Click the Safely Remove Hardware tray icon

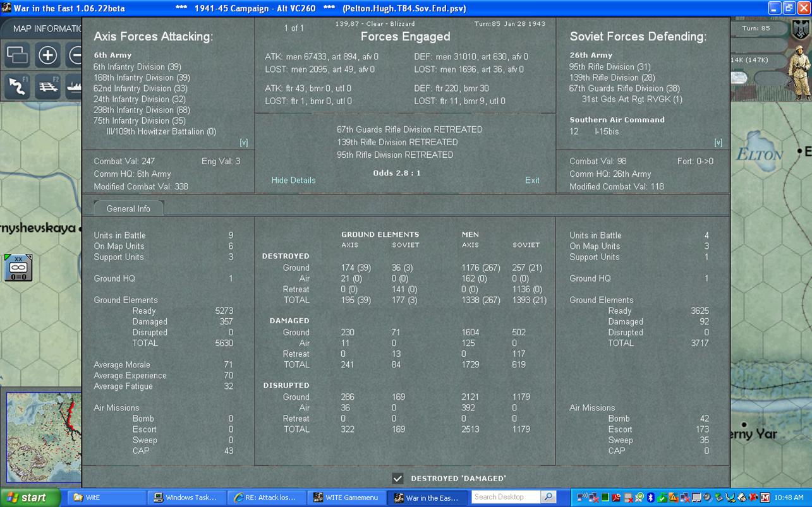click(x=719, y=498)
